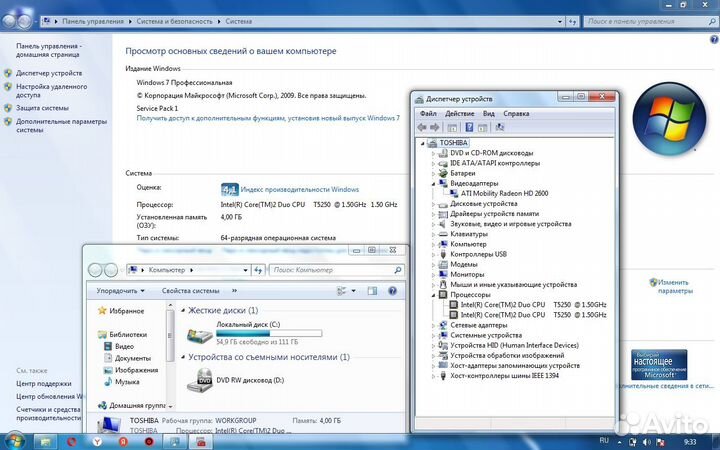Open the Вид menu in Device Manager
The image size is (720, 450).
[489, 113]
